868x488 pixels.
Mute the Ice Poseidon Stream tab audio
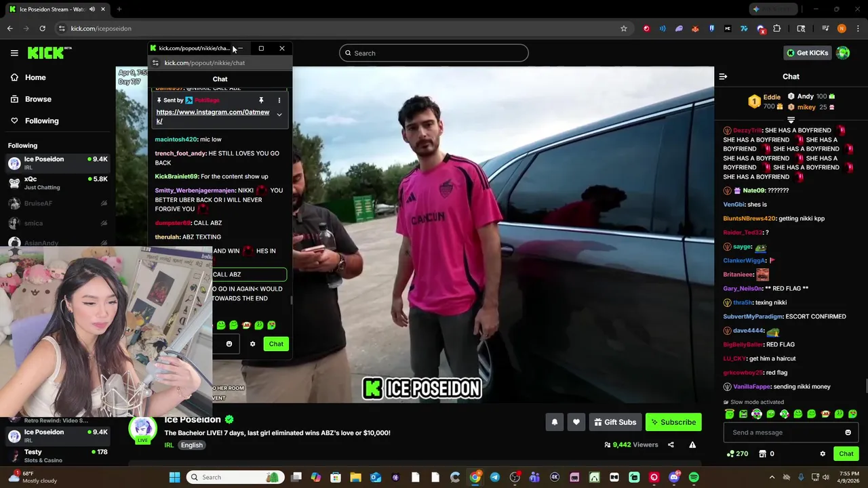point(92,9)
